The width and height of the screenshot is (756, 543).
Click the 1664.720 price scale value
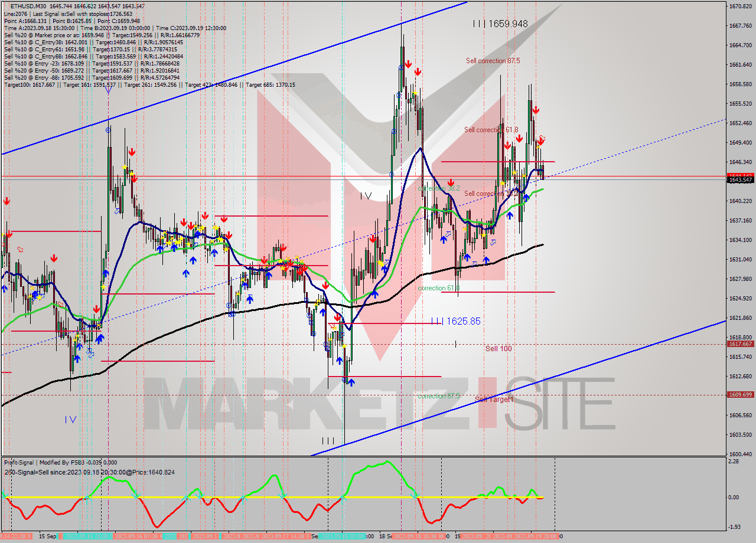(x=740, y=45)
